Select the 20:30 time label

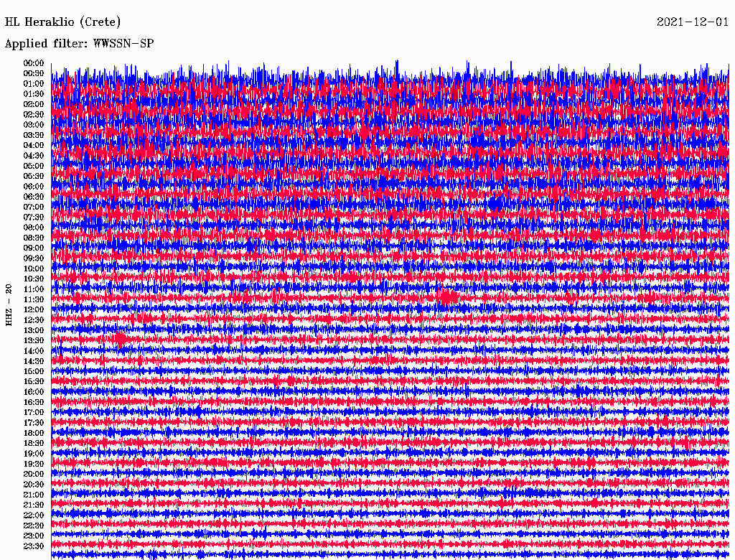click(33, 485)
